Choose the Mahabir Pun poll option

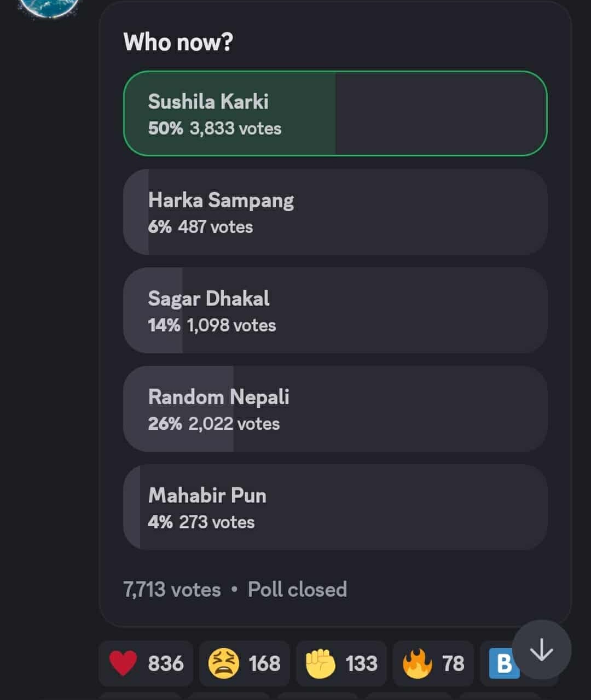point(335,507)
